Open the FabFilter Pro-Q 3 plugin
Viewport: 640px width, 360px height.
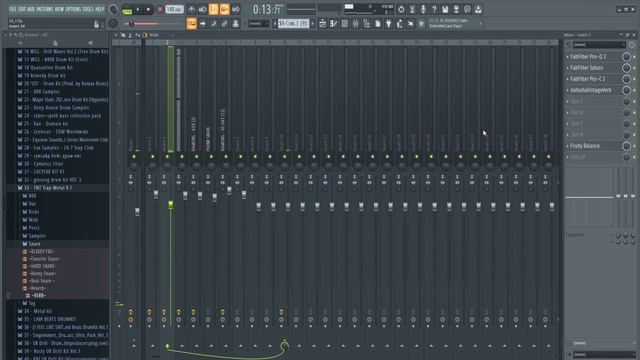588,57
